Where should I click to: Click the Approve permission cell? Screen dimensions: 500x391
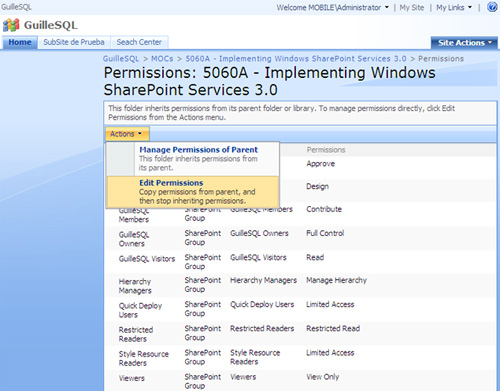pyautogui.click(x=321, y=164)
